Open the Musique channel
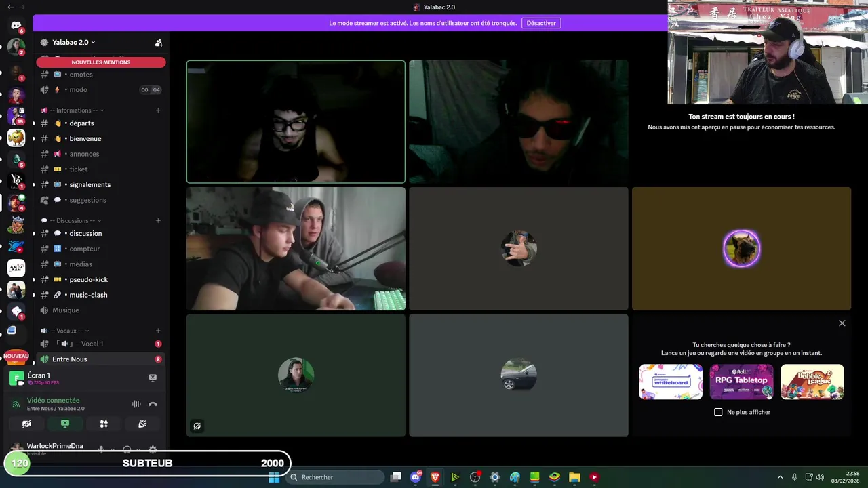The width and height of the screenshot is (868, 488). point(101,310)
